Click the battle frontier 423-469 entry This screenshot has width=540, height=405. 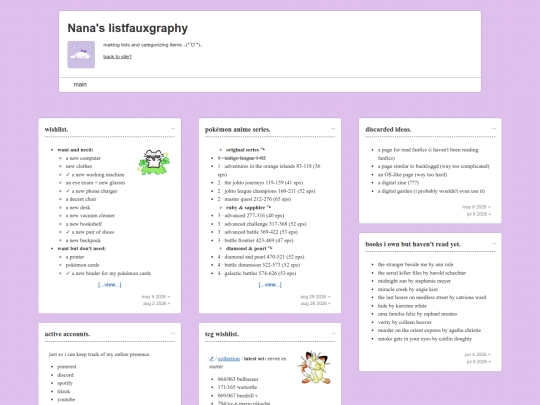pos(256,240)
